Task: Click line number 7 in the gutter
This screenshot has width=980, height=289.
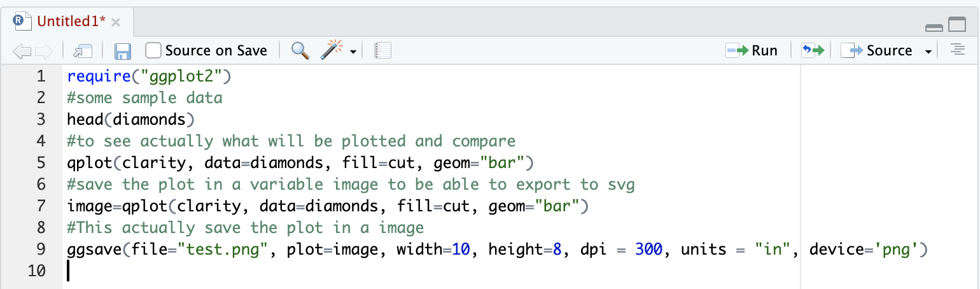Action: tap(41, 206)
